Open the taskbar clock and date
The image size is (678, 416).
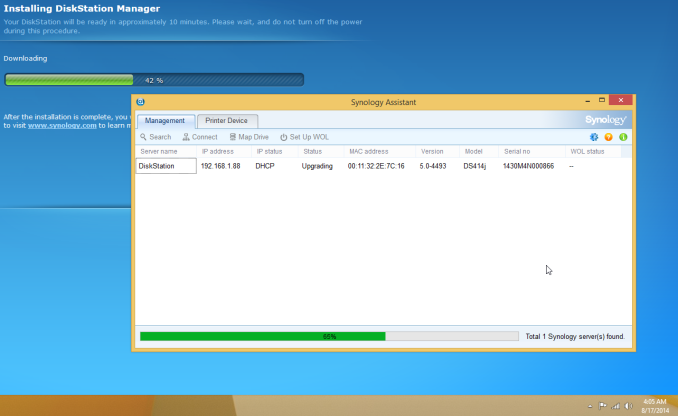tap(655, 406)
